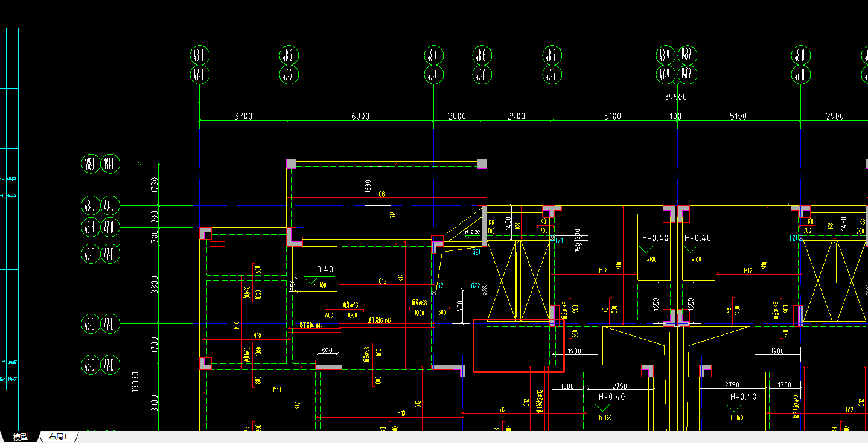Select the overall 39500 dimension text
This screenshot has height=443, width=868.
675,97
